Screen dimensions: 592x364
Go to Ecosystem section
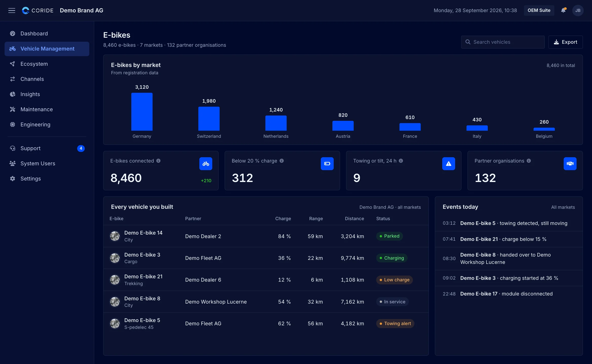(x=47, y=64)
